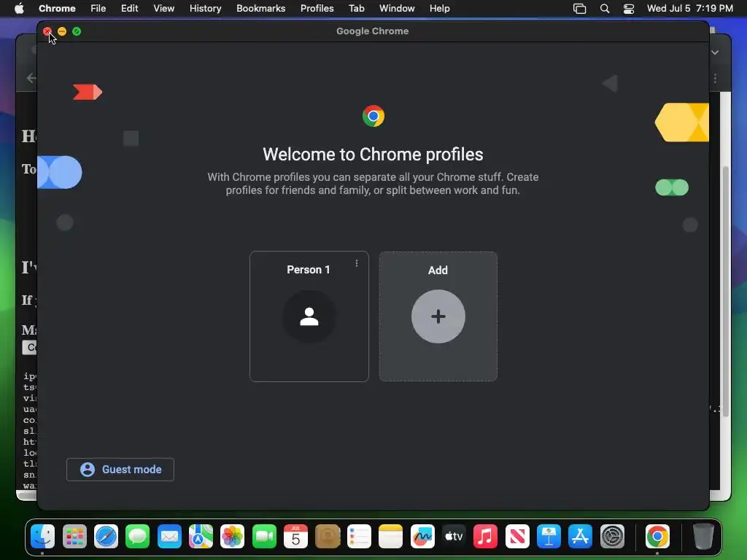Open Maps from the Dock

coord(201,537)
